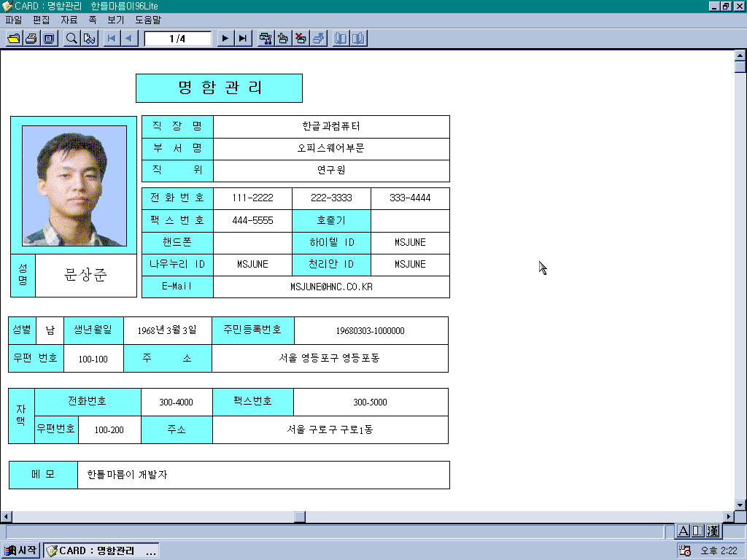Viewport: 747px width, 560px height.
Task: Toggle the half-width box indicator in status bar
Action: (698, 531)
